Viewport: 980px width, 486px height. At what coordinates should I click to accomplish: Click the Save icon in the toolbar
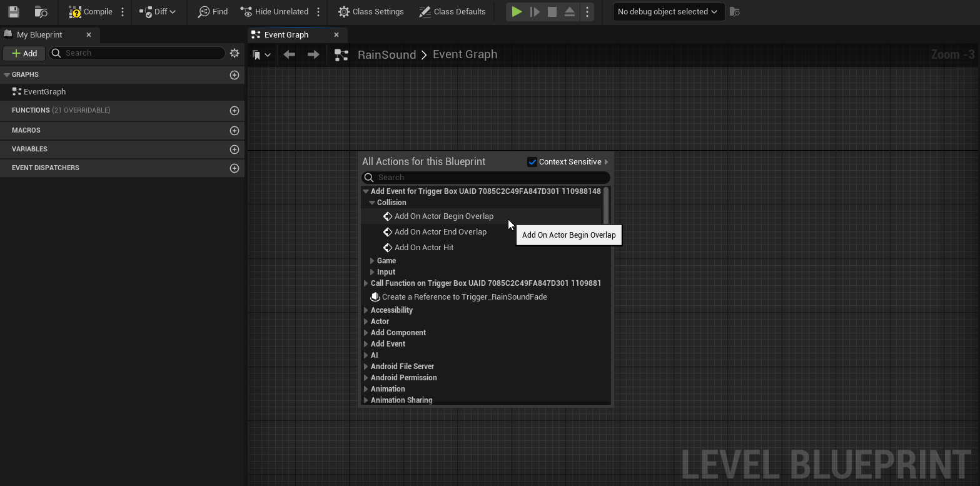pos(13,11)
